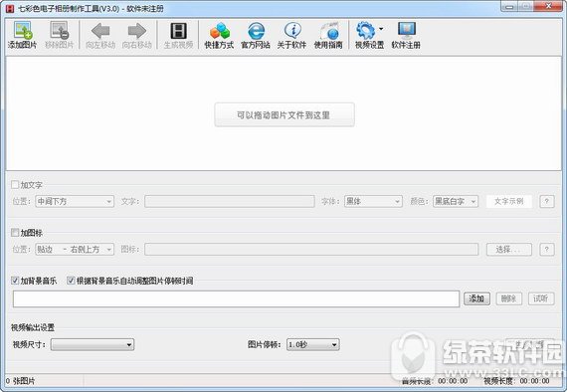Click the 0 张图片 status bar text

(x=21, y=381)
